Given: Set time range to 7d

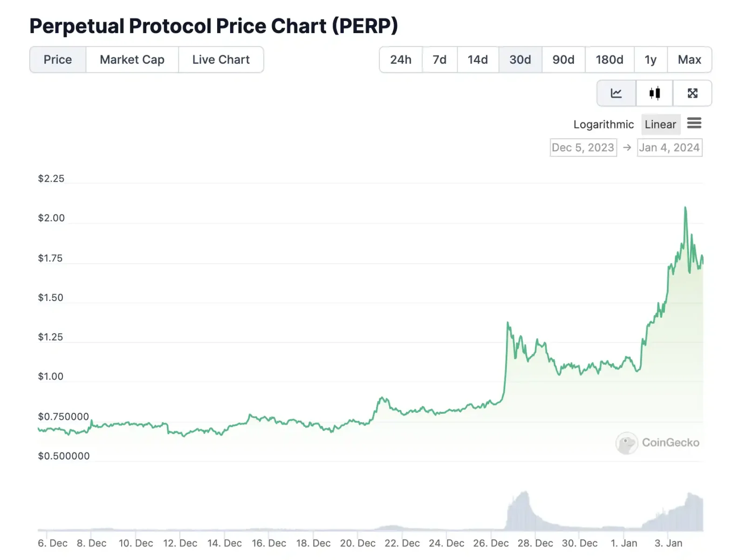Looking at the screenshot, I should tap(439, 60).
